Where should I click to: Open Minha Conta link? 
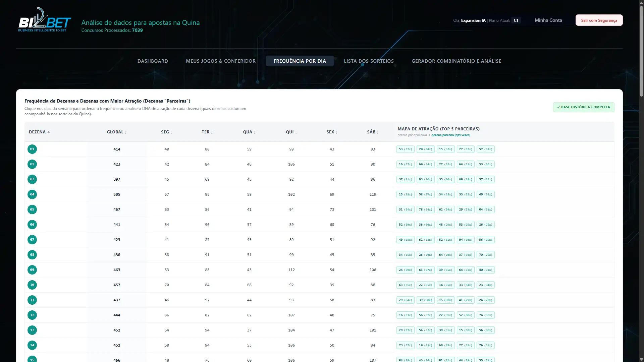(548, 20)
